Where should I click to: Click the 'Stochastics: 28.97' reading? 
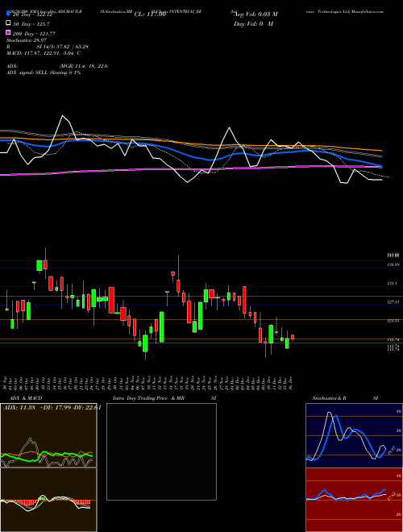tap(27, 40)
